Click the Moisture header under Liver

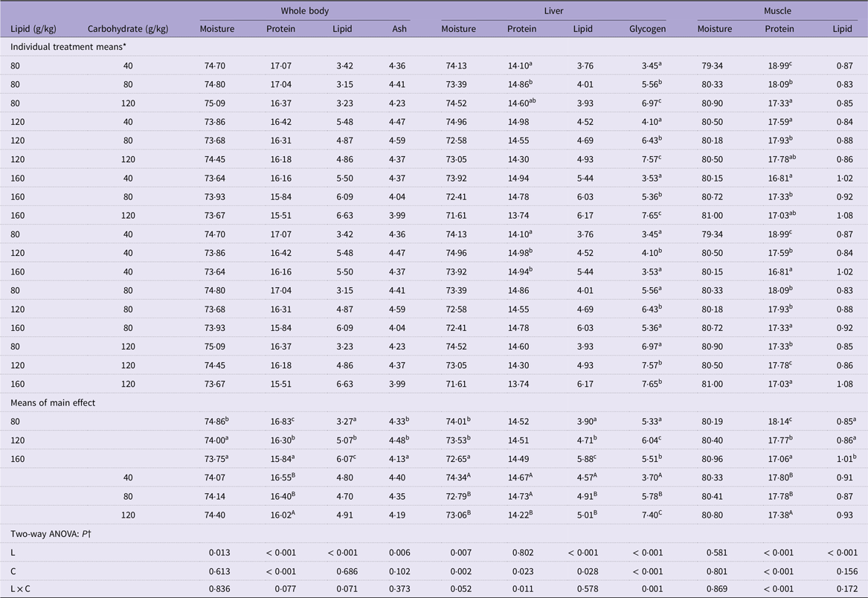(458, 29)
